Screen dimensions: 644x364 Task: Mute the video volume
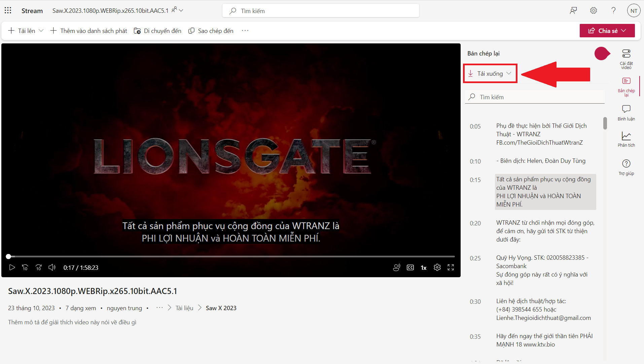coord(52,267)
